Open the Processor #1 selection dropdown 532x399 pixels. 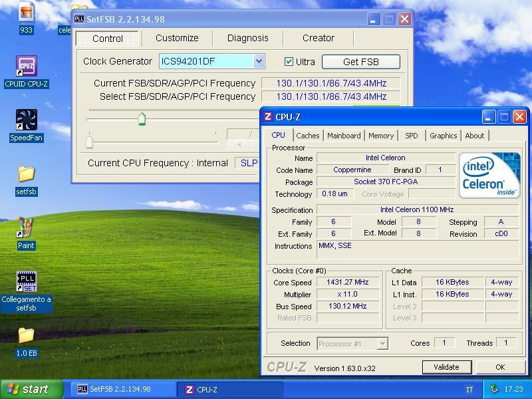pyautogui.click(x=382, y=344)
